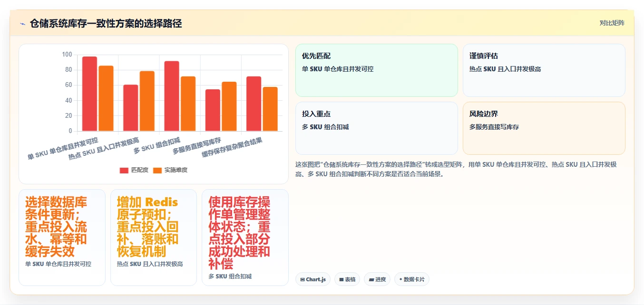
Task: Open the 风险边界 card
Action: (544, 128)
